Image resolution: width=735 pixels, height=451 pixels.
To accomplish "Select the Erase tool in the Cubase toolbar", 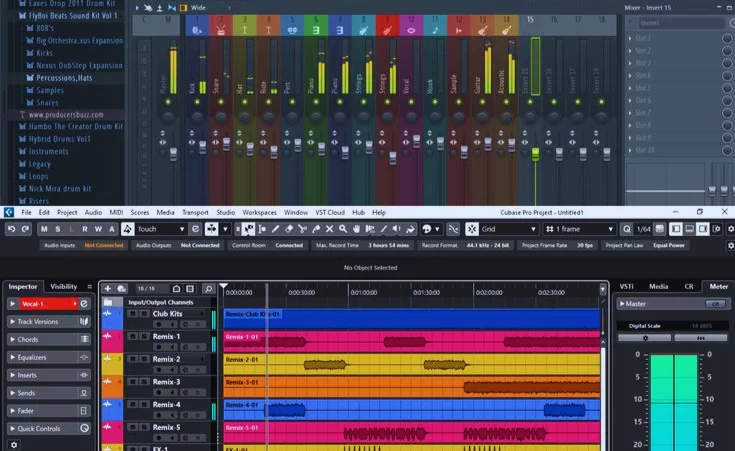I will click(x=289, y=229).
